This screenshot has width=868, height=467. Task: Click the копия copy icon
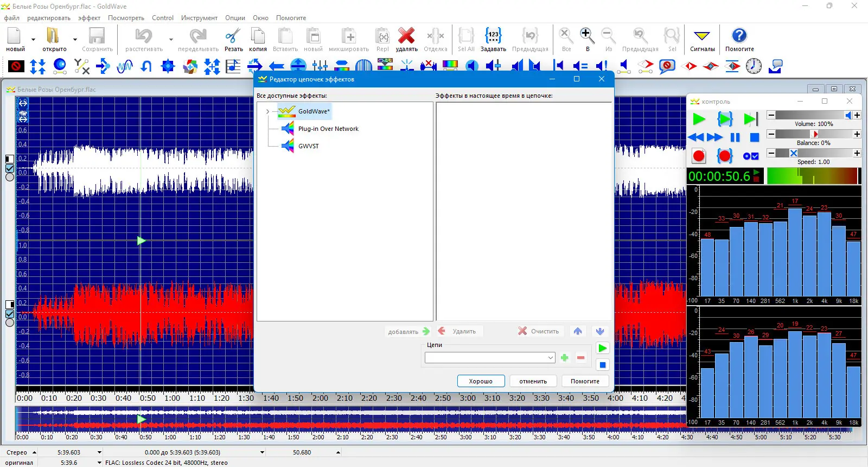258,39
